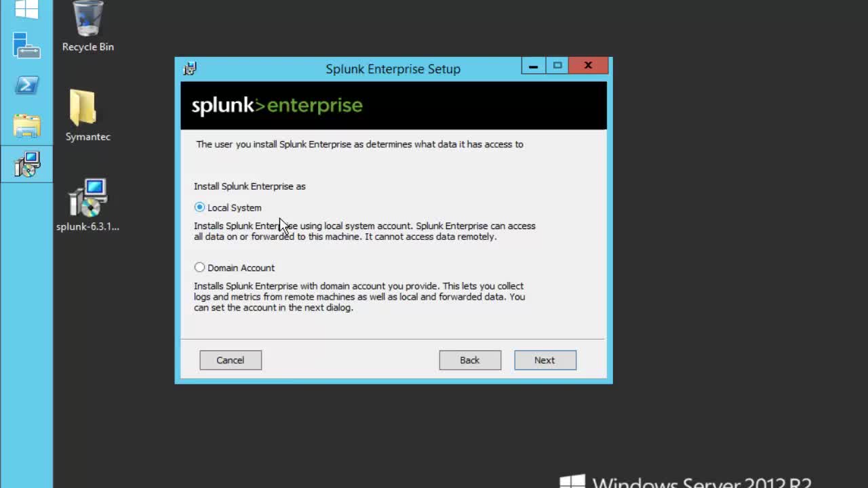Viewport: 868px width, 488px height.
Task: Go back using the Back button
Action: tap(470, 360)
